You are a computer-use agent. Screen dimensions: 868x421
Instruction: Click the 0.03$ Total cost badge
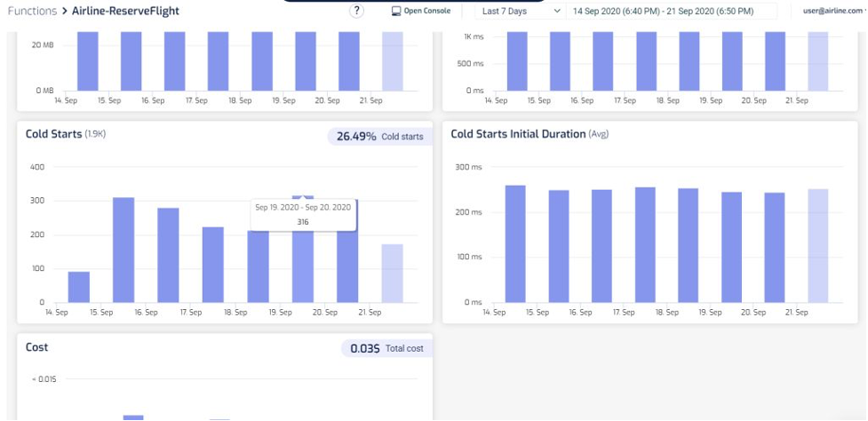point(386,348)
